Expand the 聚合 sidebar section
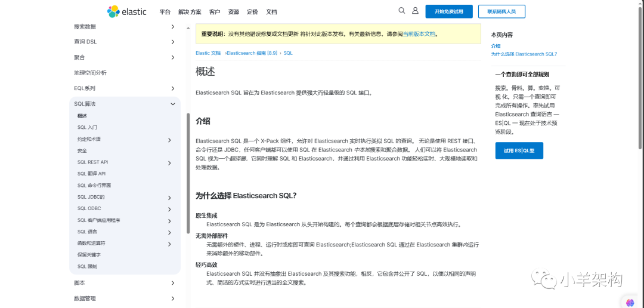Image resolution: width=644 pixels, height=308 pixels. tap(172, 57)
